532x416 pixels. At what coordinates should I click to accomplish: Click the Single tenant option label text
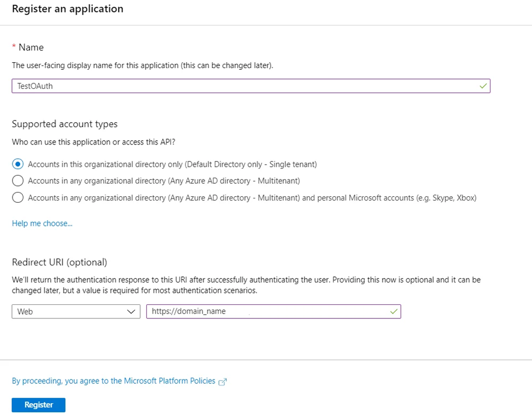[172, 165]
